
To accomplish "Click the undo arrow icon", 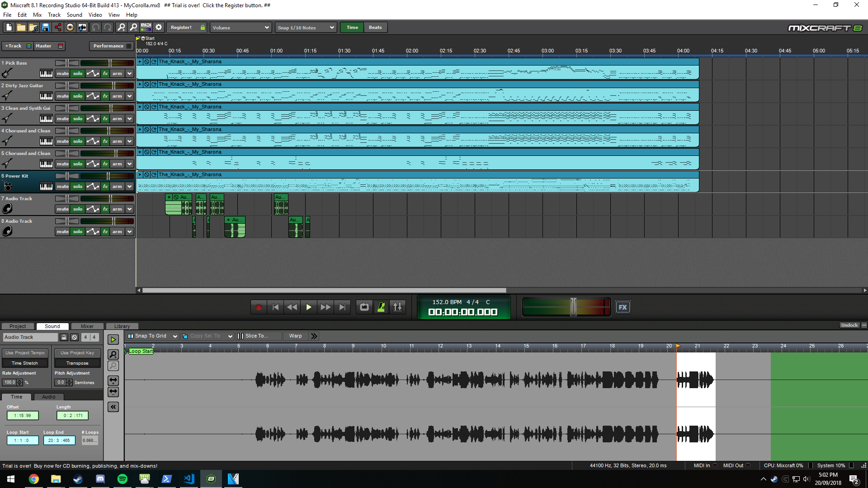I will (95, 28).
